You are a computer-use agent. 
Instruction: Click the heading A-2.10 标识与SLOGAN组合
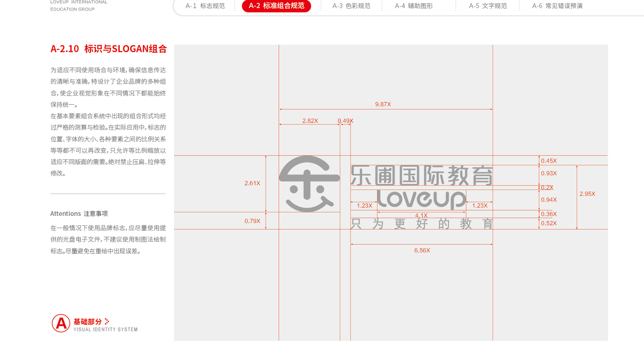[108, 49]
